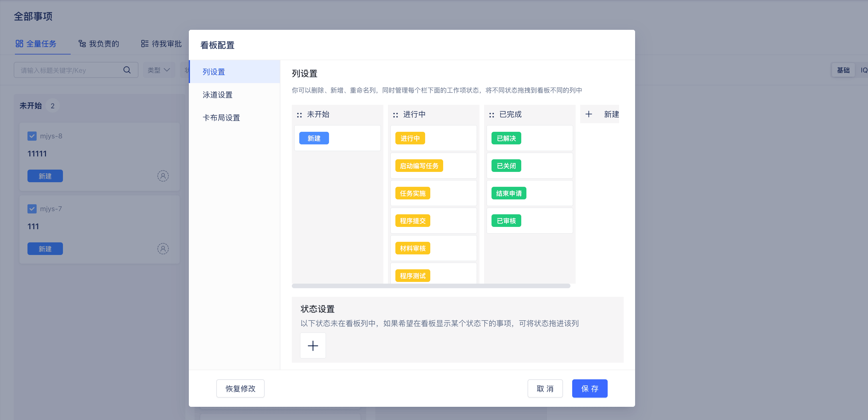
Task: Click the 取消 button
Action: coord(545,388)
